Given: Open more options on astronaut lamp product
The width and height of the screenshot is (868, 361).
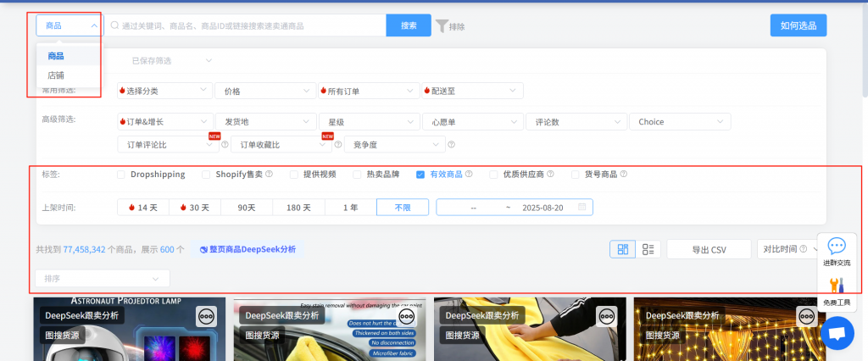Looking at the screenshot, I should pos(207,317).
